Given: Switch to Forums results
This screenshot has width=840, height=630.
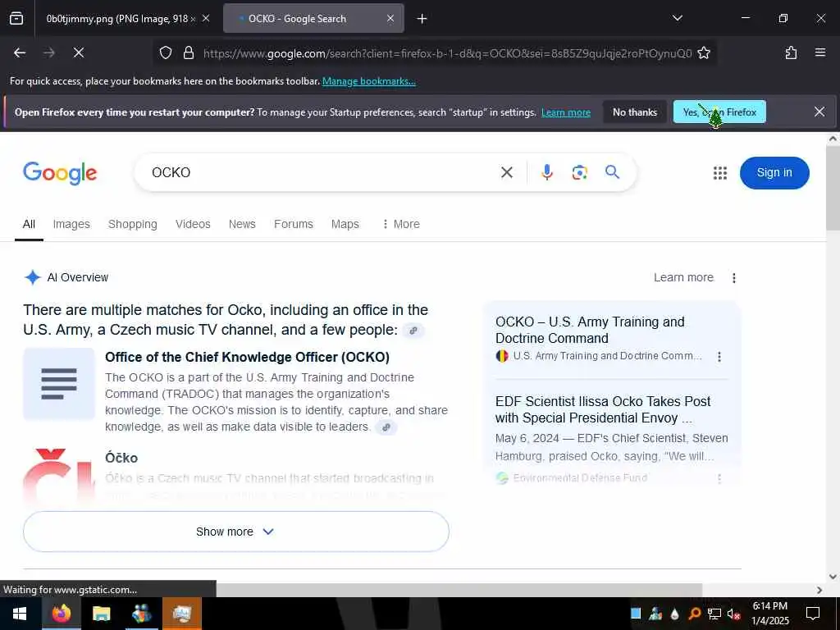Looking at the screenshot, I should coord(293,225).
